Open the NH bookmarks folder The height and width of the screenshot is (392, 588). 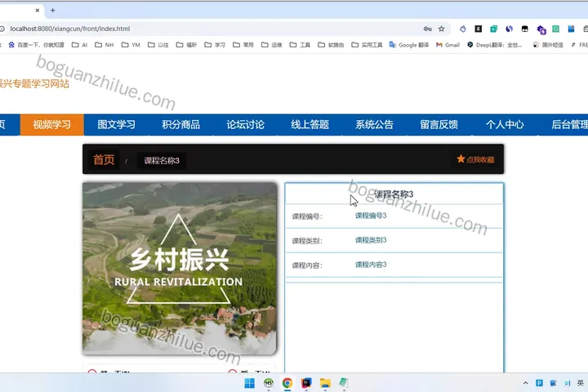[x=105, y=45]
